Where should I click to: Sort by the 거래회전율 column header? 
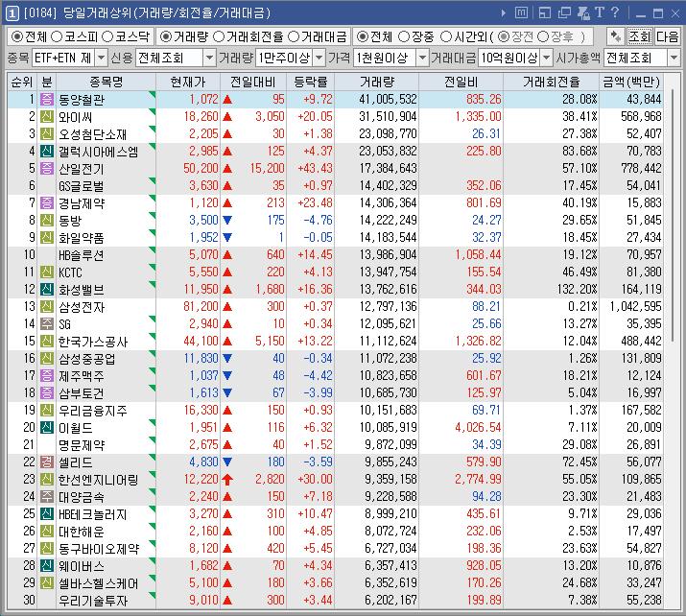(x=552, y=82)
